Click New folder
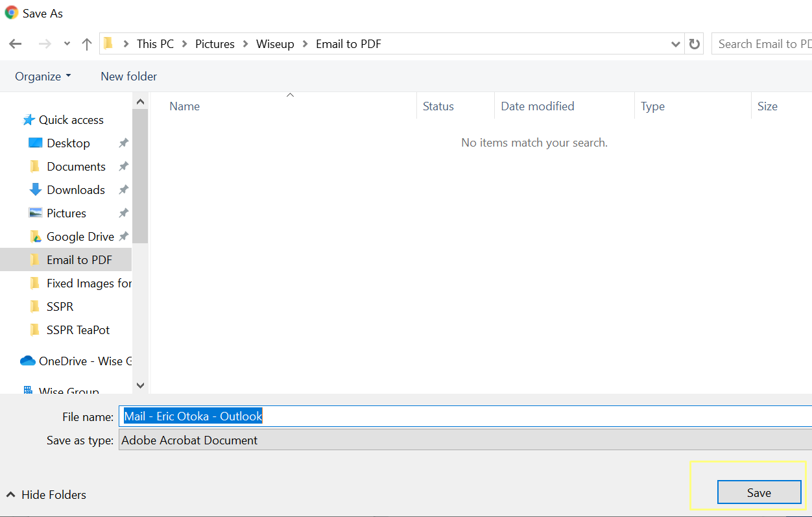 (128, 76)
